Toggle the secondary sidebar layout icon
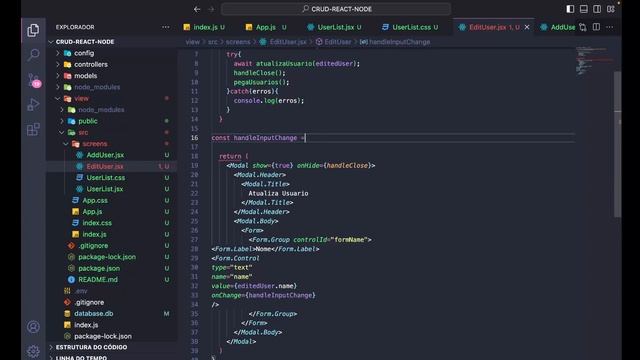 [597, 9]
